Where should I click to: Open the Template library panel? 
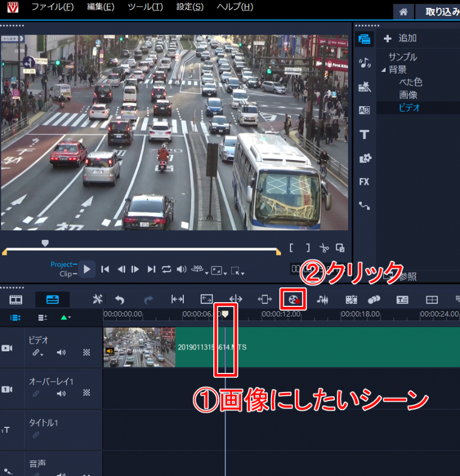click(365, 86)
